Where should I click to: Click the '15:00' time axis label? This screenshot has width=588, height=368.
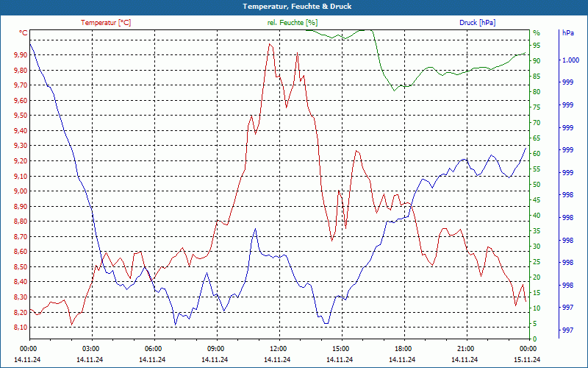tap(340, 349)
